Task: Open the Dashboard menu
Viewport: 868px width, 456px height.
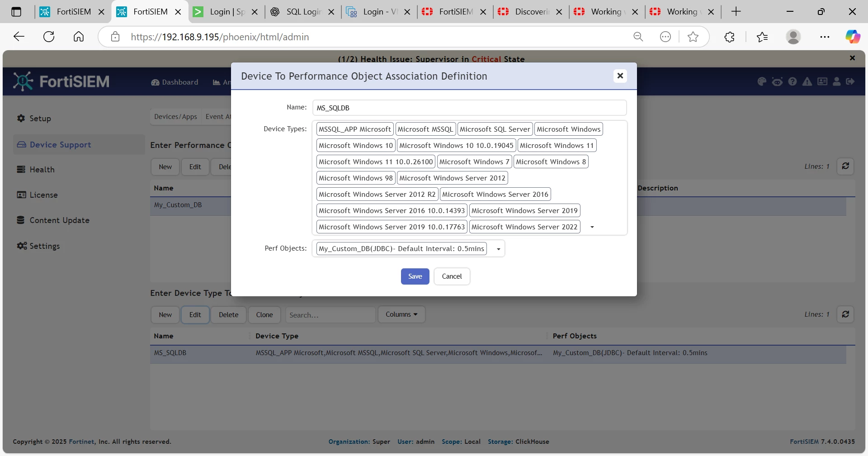Action: (x=175, y=82)
